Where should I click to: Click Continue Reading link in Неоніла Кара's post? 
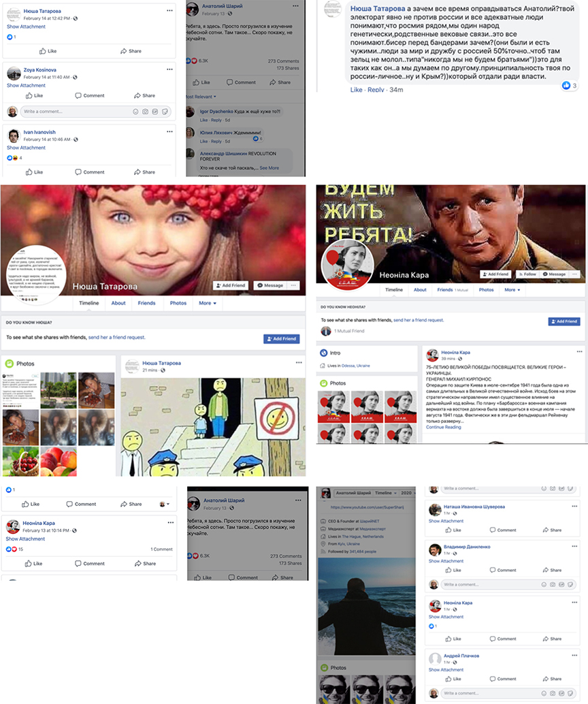(443, 427)
